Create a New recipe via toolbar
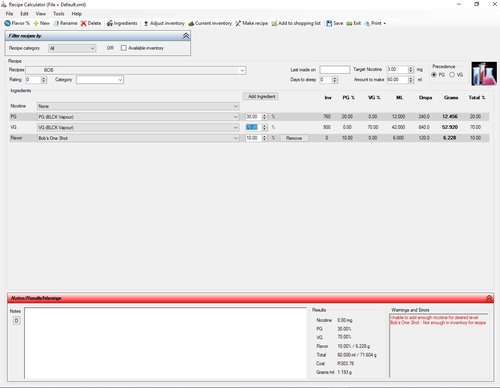Screen dimensions: 500x388 [41, 23]
